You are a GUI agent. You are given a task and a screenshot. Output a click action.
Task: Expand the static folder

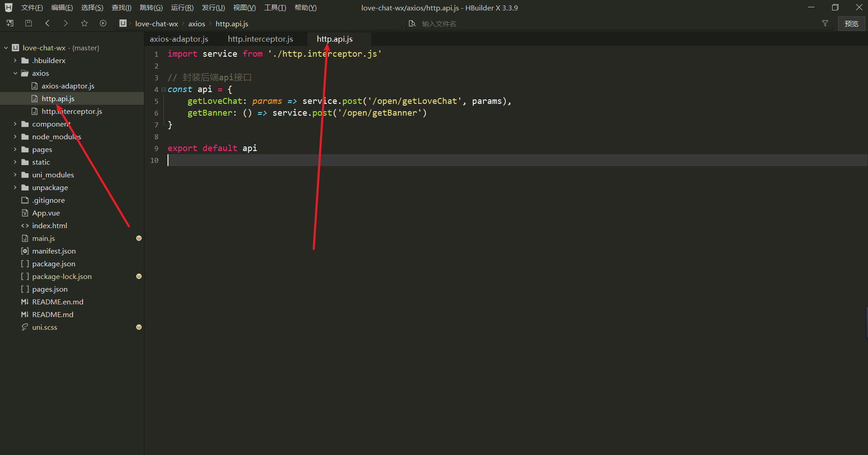(15, 162)
